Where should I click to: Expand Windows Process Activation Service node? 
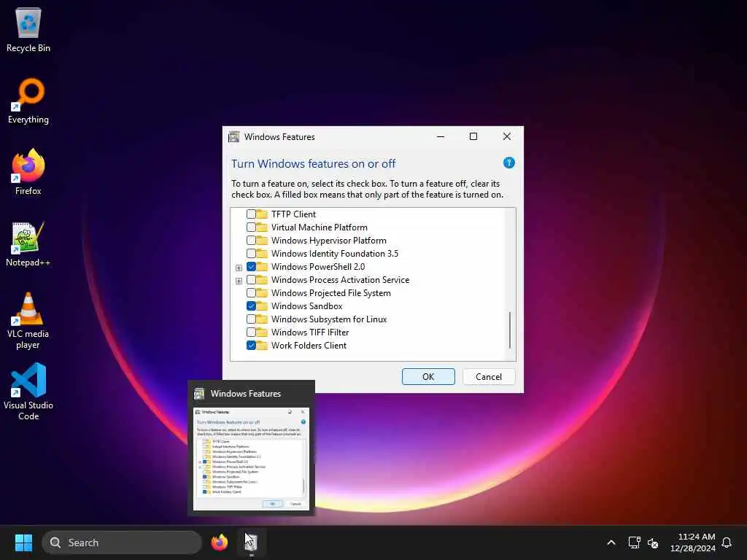point(239,281)
